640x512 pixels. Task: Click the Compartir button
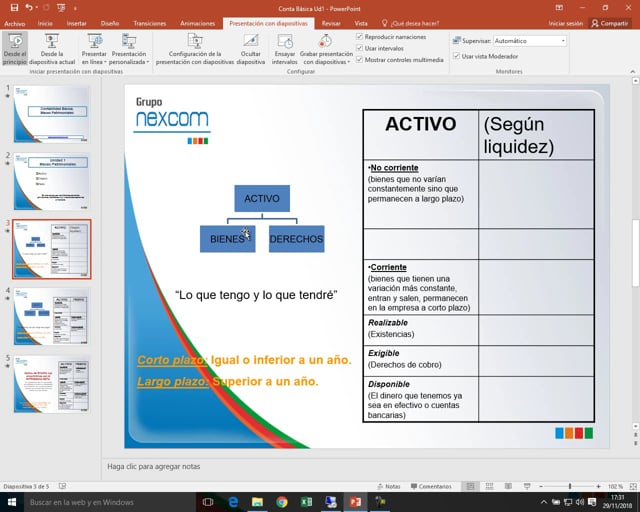610,23
